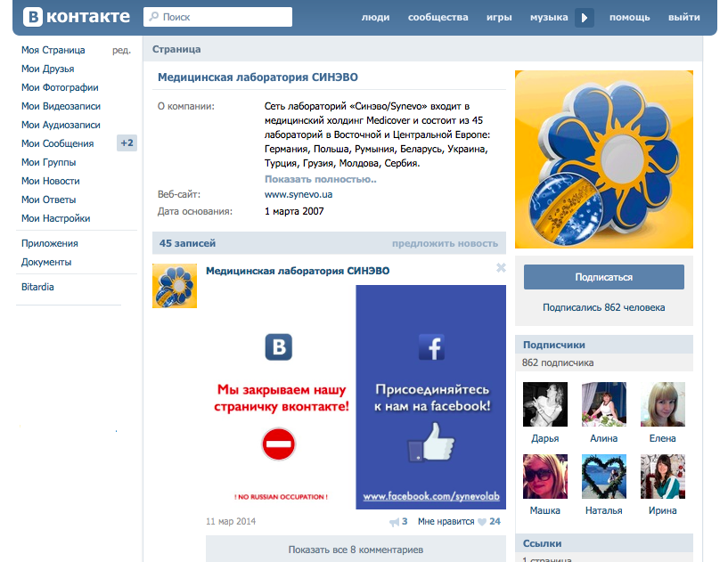The height and width of the screenshot is (562, 728).
Task: Click ред. edit link beside Моя Страница
Action: coord(121,50)
